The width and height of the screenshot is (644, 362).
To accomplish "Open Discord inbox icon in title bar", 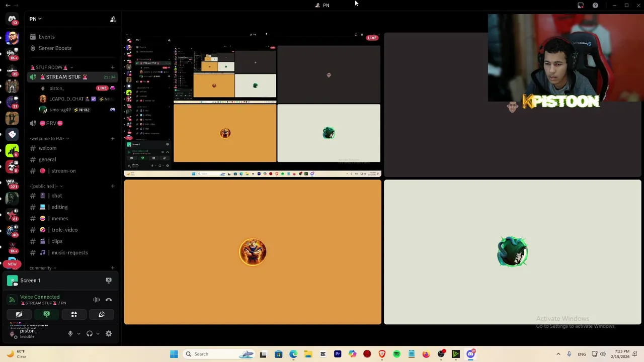I will pyautogui.click(x=581, y=6).
